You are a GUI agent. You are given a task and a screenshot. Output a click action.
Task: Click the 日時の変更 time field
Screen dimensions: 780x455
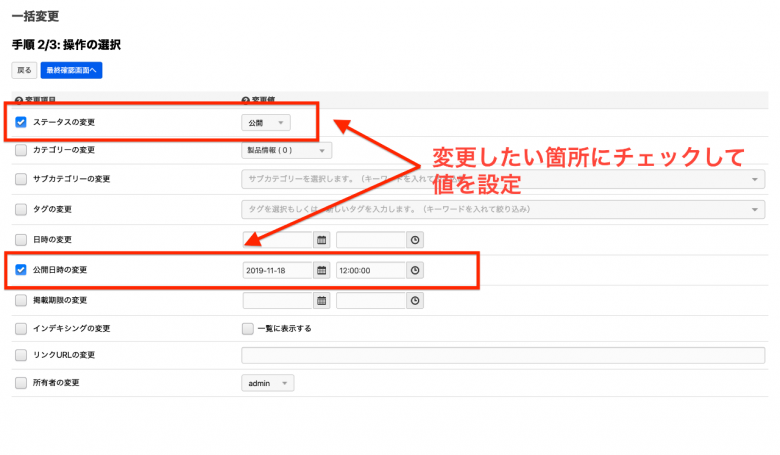(x=371, y=240)
